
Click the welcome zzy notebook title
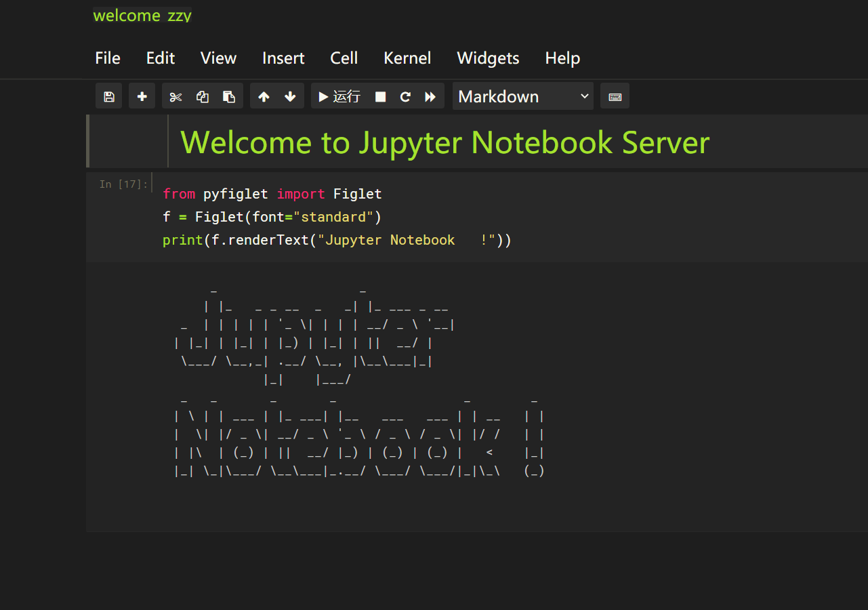coord(142,15)
